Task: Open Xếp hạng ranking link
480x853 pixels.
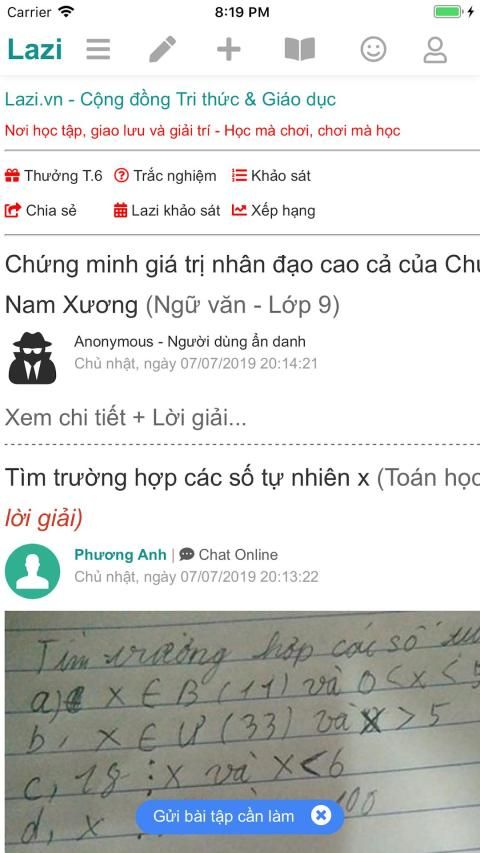Action: [x=273, y=211]
